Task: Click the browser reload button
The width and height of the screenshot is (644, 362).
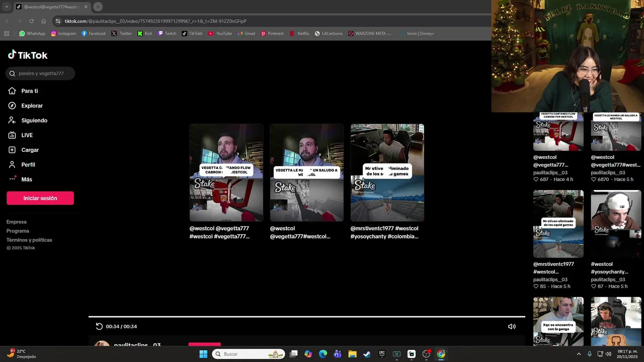Action: (31, 21)
